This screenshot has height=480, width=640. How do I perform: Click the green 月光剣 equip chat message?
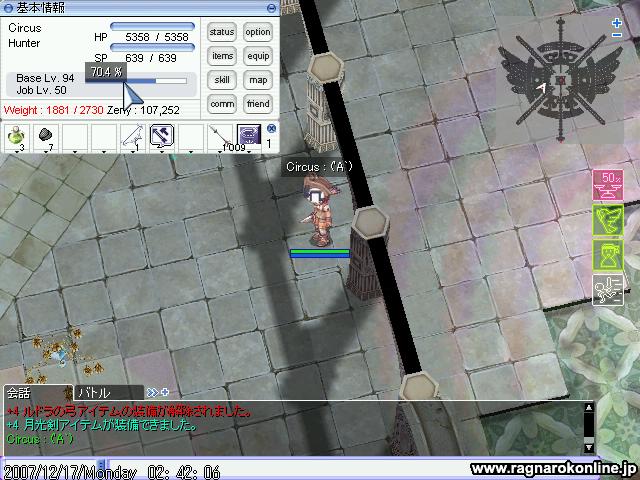pyautogui.click(x=101, y=425)
